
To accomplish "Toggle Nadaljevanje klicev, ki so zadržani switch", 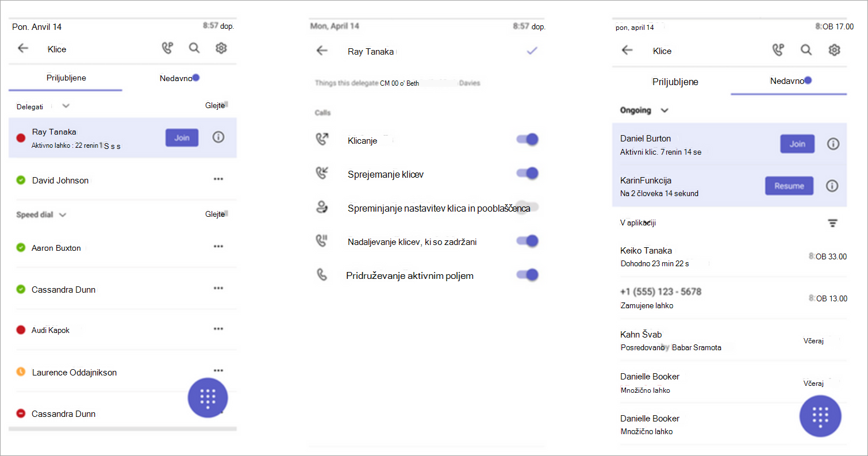I will (528, 241).
